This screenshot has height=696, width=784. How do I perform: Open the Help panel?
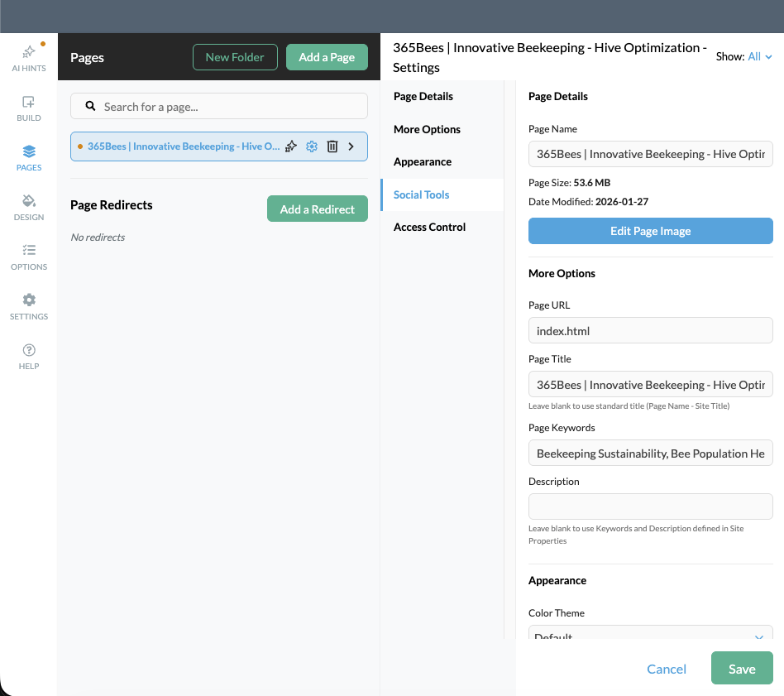(x=28, y=354)
